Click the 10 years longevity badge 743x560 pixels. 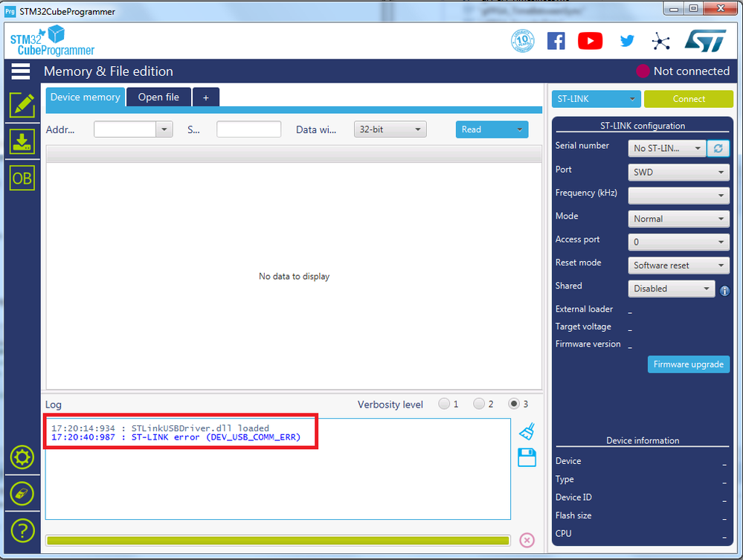pyautogui.click(x=523, y=41)
